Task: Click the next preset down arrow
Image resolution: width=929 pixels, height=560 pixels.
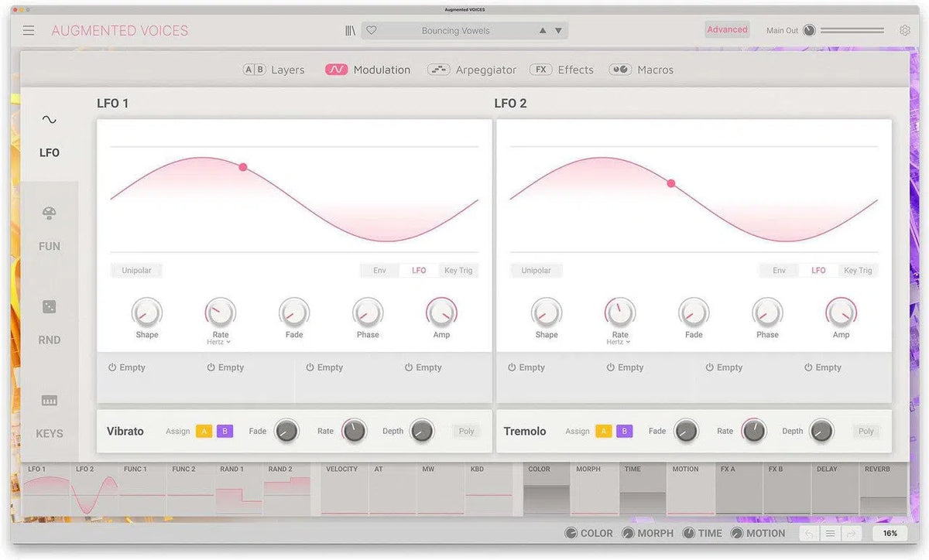Action: 557,29
